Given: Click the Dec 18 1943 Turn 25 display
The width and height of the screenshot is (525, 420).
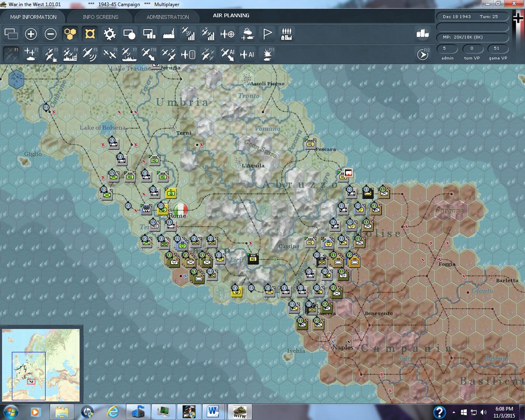Looking at the screenshot, I should 472,16.
